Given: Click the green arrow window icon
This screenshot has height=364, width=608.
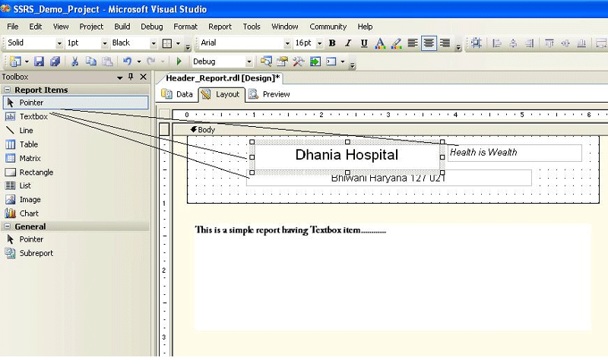Looking at the screenshot, I should [x=315, y=62].
